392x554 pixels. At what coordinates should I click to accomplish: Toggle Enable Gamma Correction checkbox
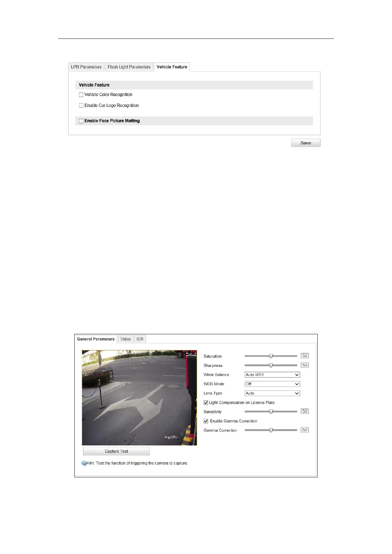coord(206,421)
